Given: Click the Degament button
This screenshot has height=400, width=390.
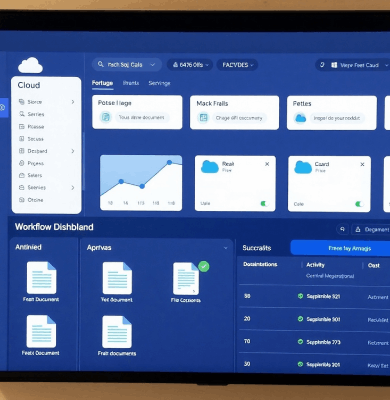Looking at the screenshot, I should pos(371,230).
